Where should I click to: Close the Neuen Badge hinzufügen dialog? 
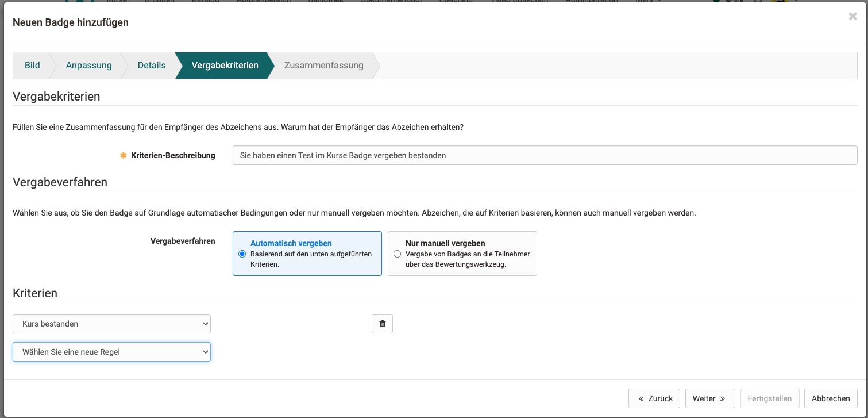pos(852,17)
